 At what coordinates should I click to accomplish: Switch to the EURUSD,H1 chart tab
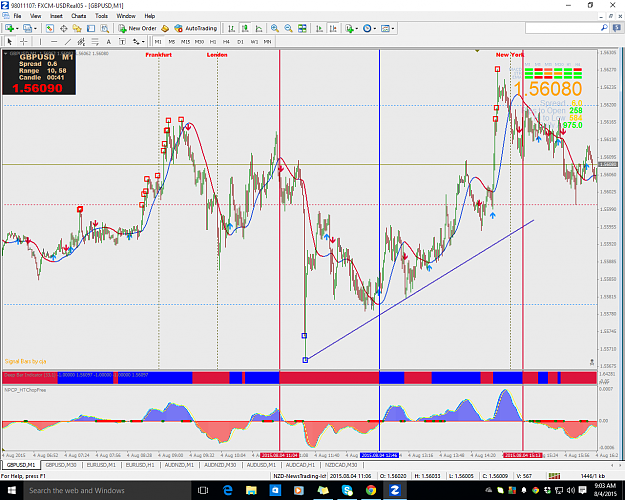(x=140, y=465)
